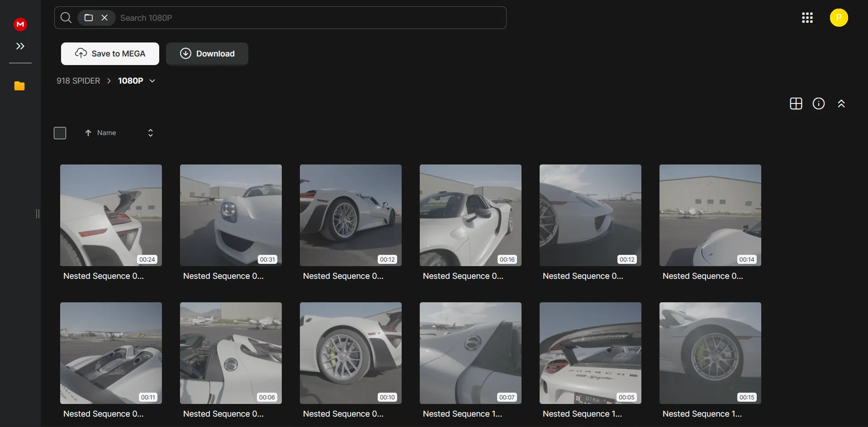
Task: Toggle the Name sort order arrow
Action: 88,132
